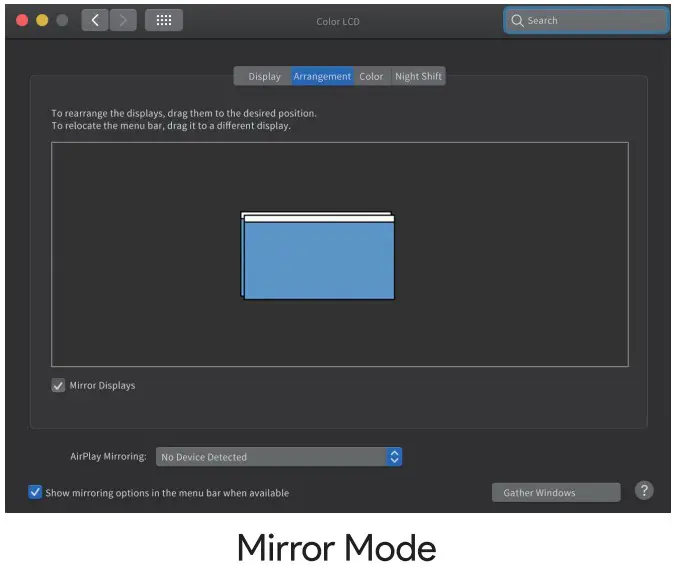
Task: Show all preferences via grid icon
Action: [164, 20]
